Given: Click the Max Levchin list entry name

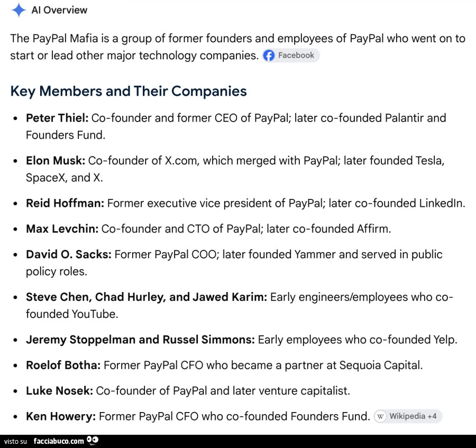Looking at the screenshot, I should click(62, 228).
